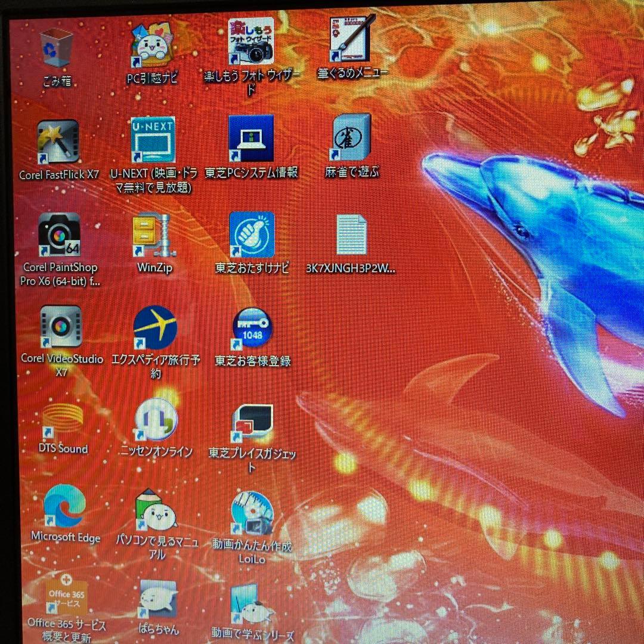Select Corel VideoStudio X7 icon
Viewport: 644px width, 644px height.
tap(61, 327)
